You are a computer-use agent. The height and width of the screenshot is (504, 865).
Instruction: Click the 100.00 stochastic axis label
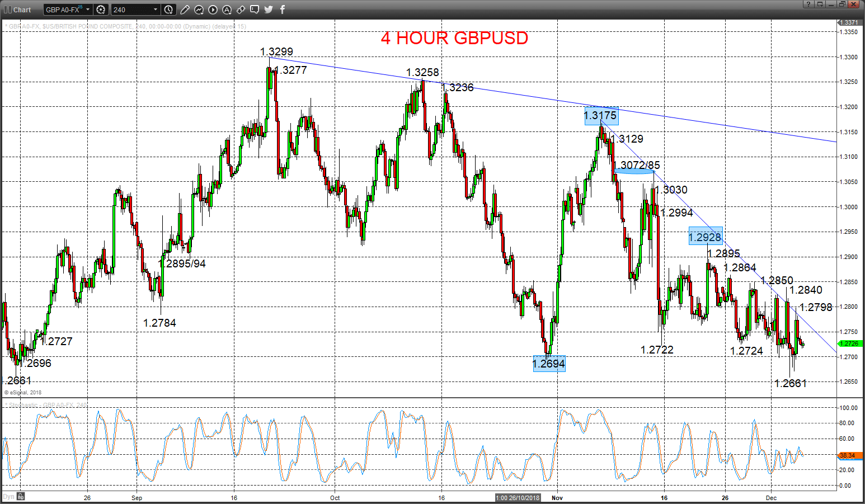click(x=849, y=408)
